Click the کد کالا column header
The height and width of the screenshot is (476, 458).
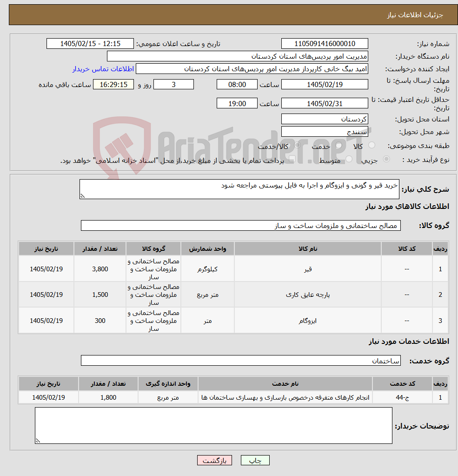pyautogui.click(x=407, y=248)
